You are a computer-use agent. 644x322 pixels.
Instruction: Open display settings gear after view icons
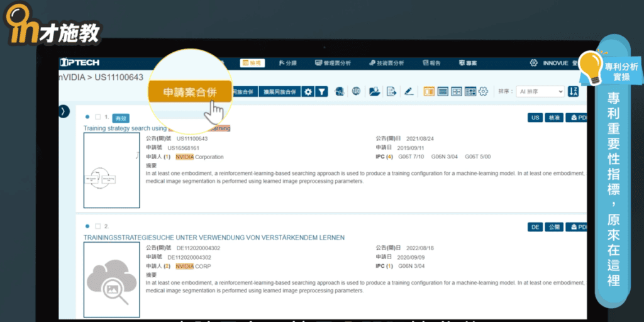point(483,91)
